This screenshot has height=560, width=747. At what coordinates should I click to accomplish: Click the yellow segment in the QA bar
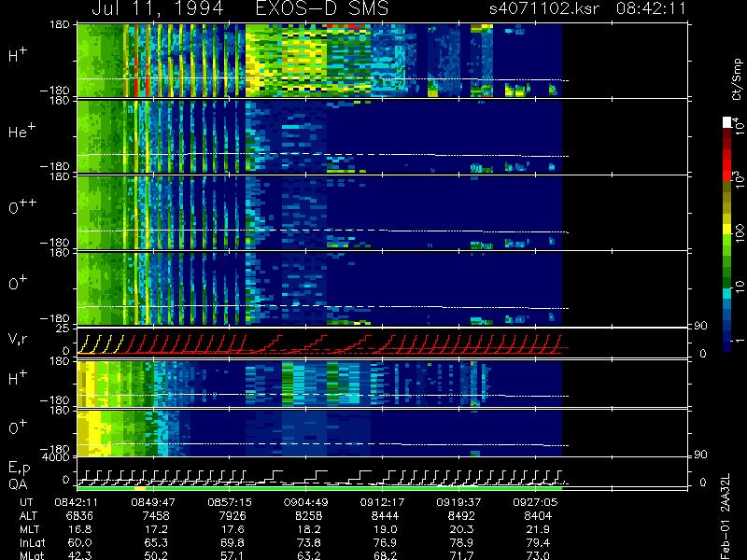coord(140,488)
